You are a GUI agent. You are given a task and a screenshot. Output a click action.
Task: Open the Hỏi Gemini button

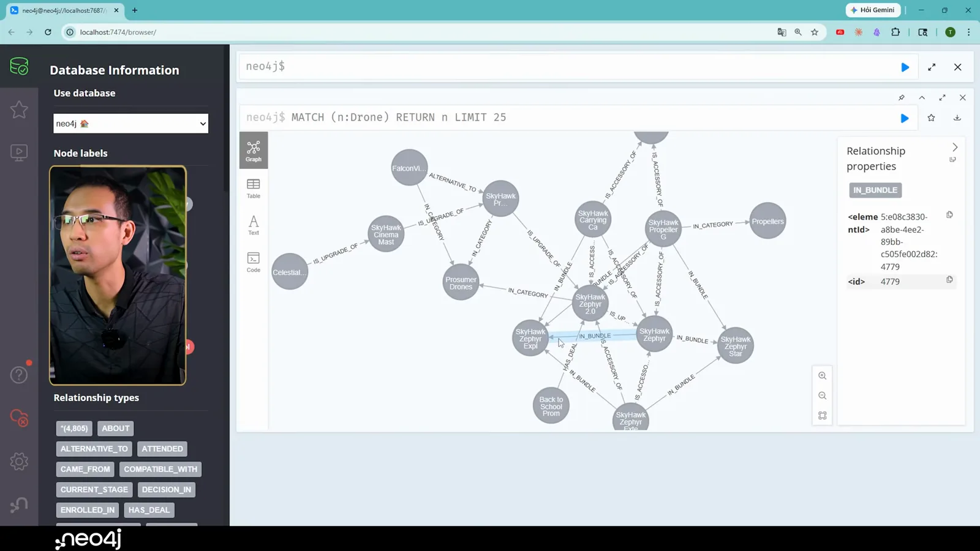[x=873, y=10]
